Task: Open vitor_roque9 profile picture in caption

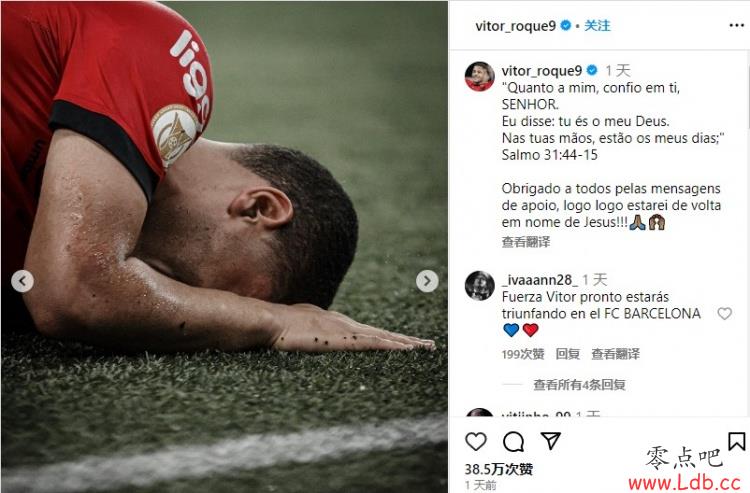Action: coord(479,76)
